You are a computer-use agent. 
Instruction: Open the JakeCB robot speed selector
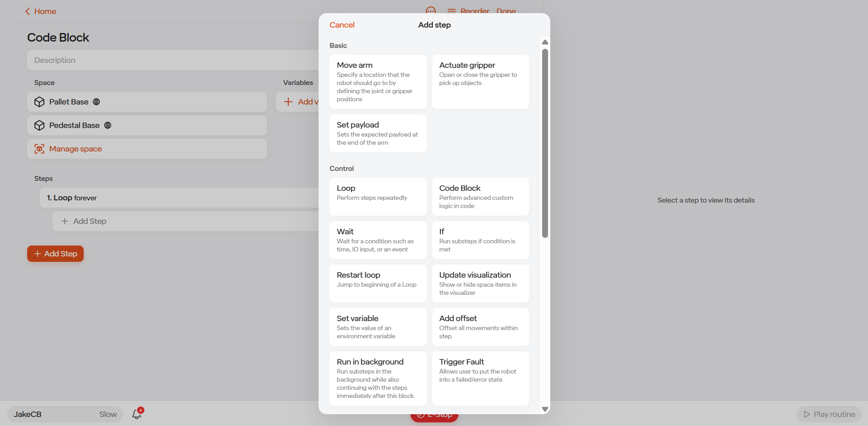[x=65, y=414]
